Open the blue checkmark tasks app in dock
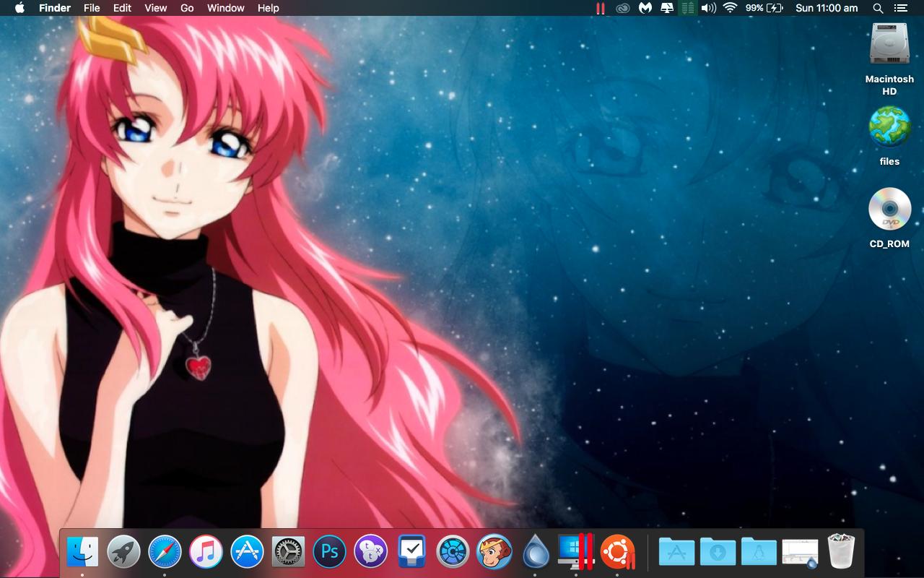Screen dimensions: 924x578 point(411,552)
